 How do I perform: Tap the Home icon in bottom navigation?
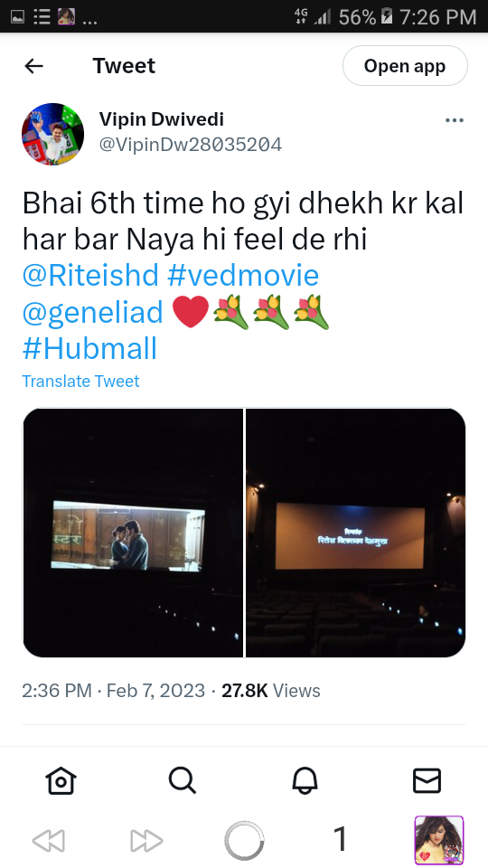[x=61, y=780]
